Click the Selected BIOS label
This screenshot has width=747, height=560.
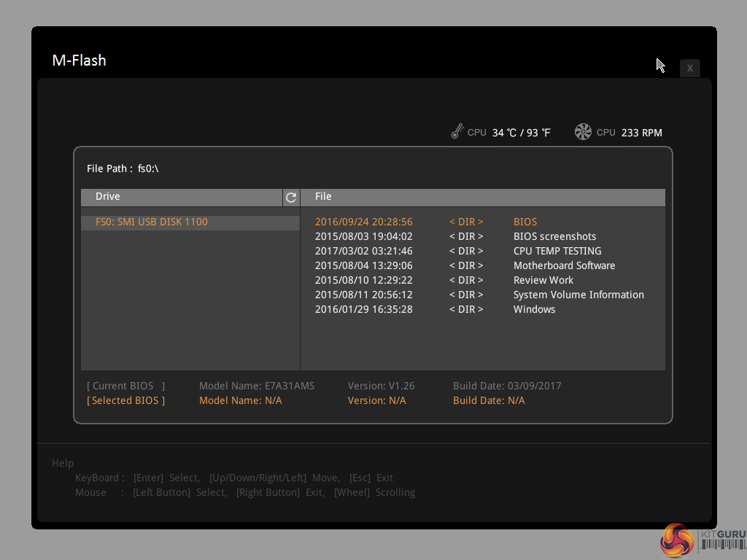[x=126, y=400]
